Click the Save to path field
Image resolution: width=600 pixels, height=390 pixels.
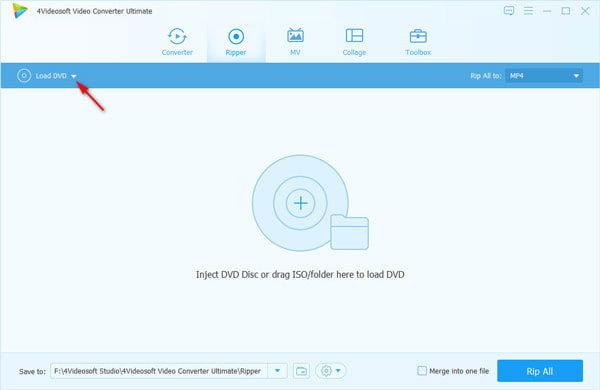point(159,371)
